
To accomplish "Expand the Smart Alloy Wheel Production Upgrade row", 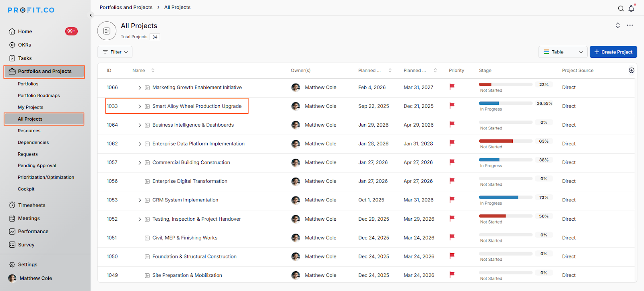I will 140,107.
